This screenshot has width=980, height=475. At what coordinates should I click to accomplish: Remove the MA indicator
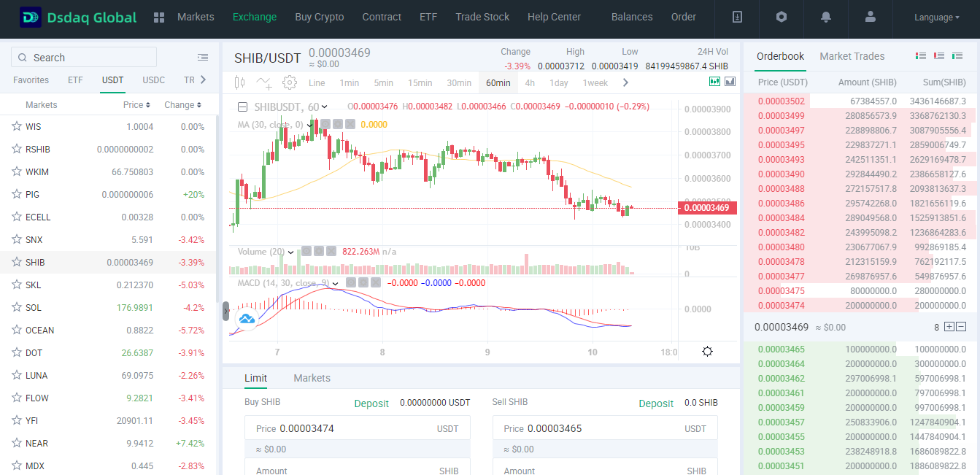pos(350,124)
